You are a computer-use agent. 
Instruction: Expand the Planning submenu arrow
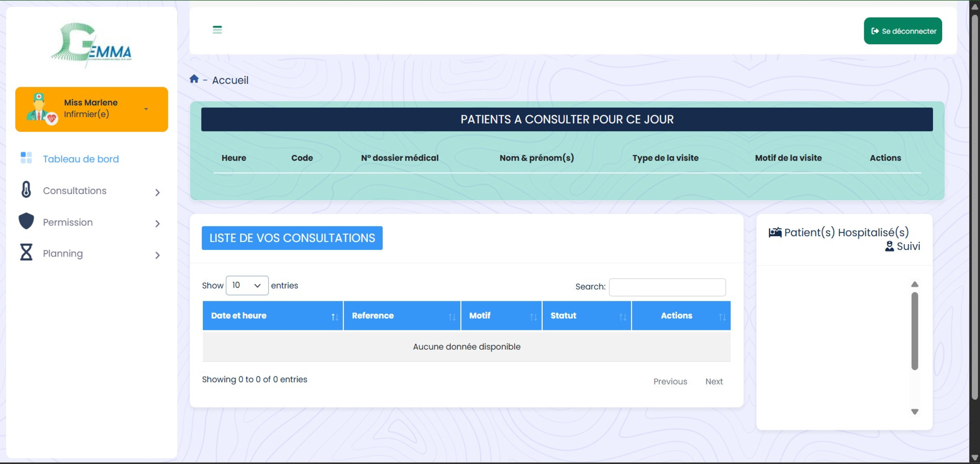click(157, 255)
